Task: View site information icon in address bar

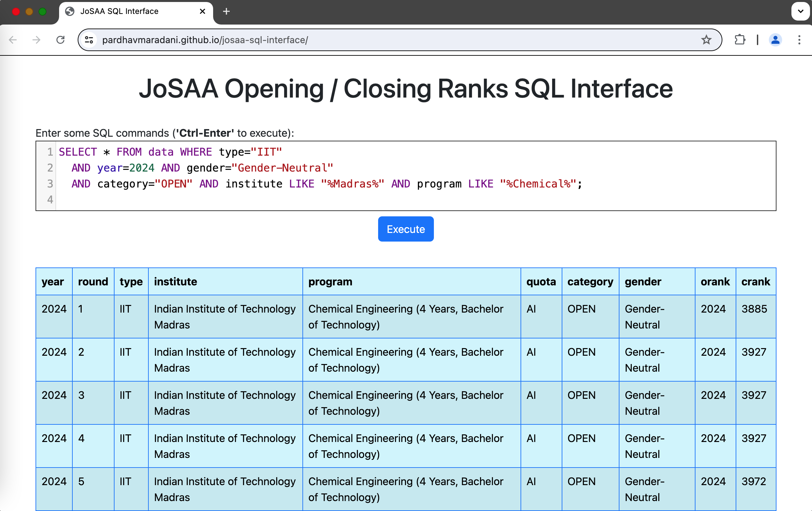Action: pyautogui.click(x=89, y=40)
